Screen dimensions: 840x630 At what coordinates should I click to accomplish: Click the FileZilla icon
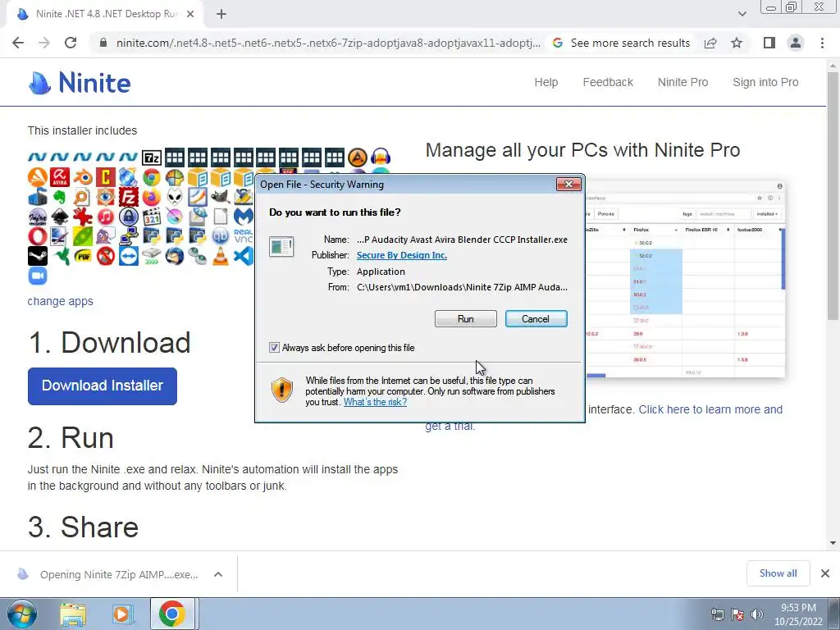point(129,197)
